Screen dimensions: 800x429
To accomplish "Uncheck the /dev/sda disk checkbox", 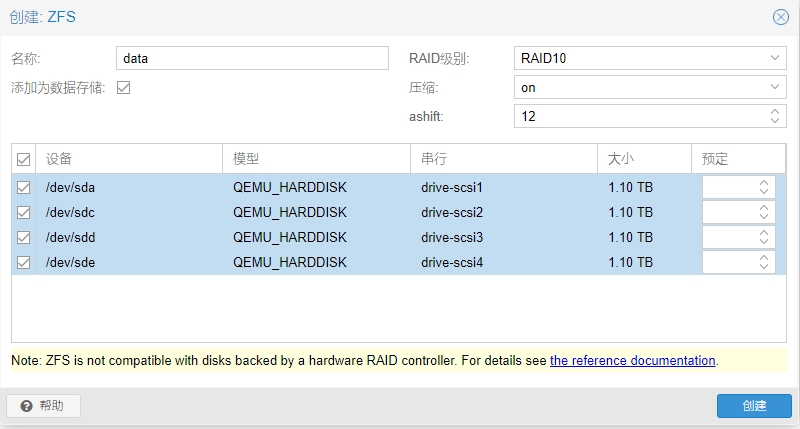I will [x=24, y=187].
